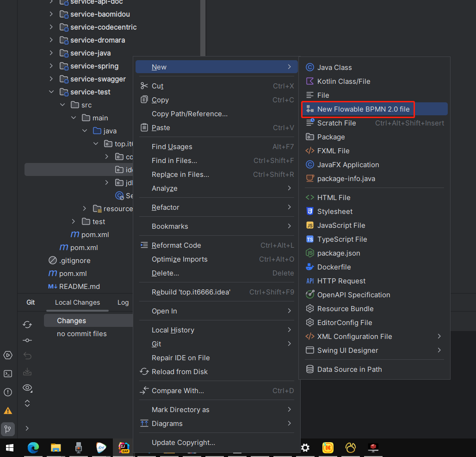
Task: Expand the service-spring module
Action: point(51,66)
